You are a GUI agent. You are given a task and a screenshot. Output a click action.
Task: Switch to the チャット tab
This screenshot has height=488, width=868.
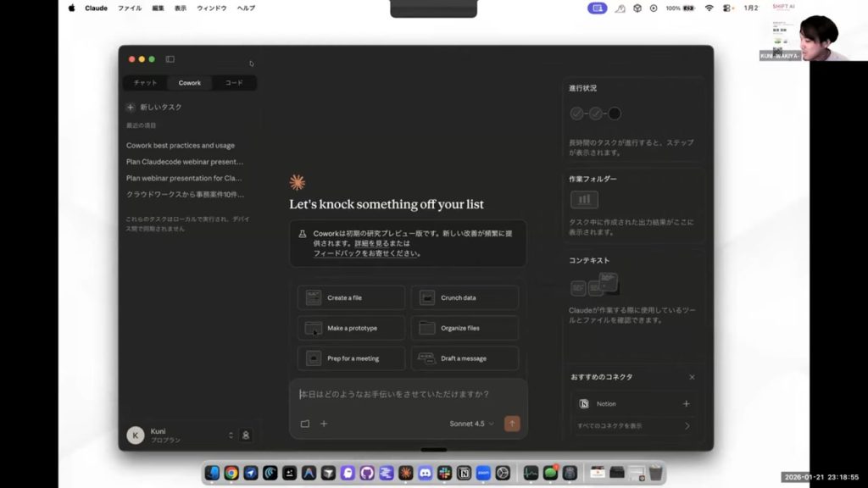pos(145,83)
